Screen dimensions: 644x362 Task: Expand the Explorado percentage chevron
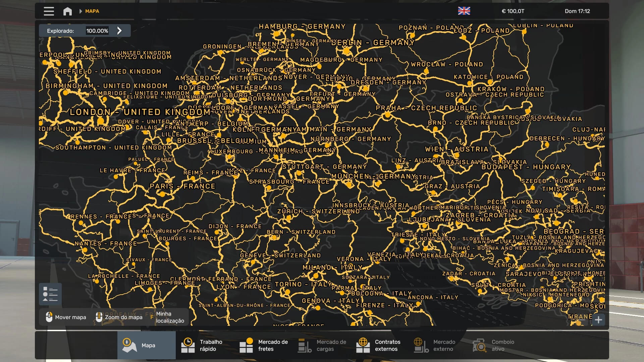[119, 31]
